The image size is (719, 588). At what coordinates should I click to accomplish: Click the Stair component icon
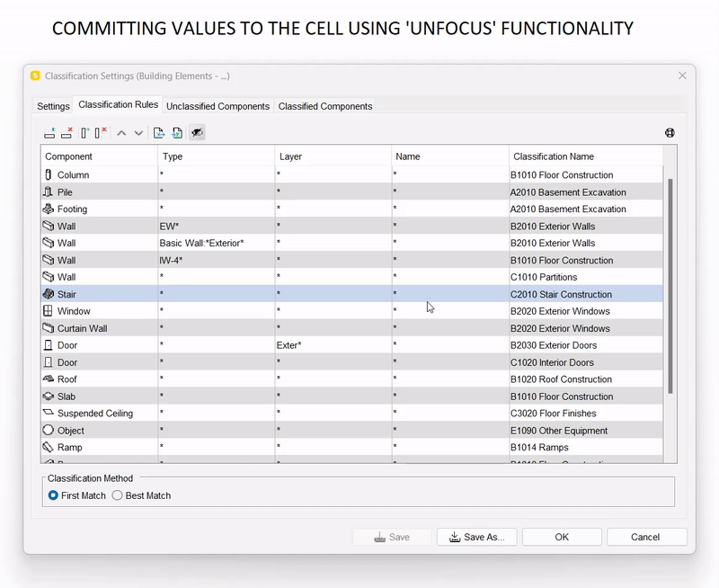point(49,294)
